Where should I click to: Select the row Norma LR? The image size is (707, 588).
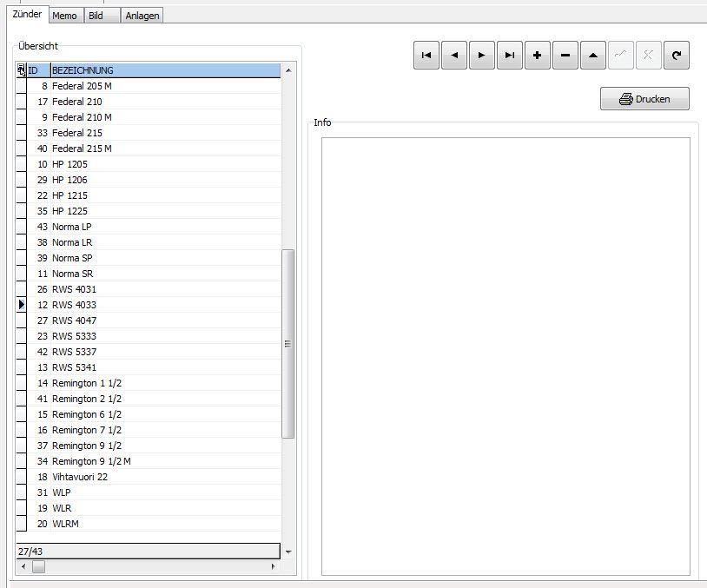149,242
